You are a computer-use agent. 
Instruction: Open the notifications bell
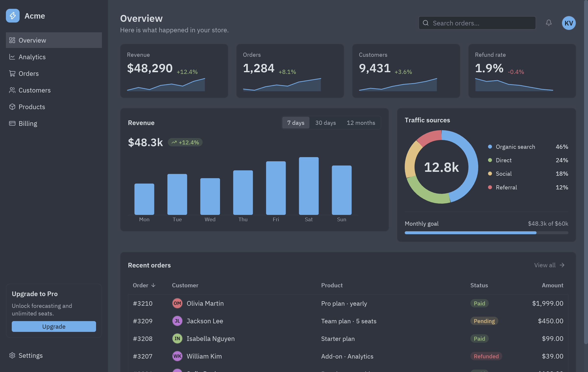[x=549, y=23]
